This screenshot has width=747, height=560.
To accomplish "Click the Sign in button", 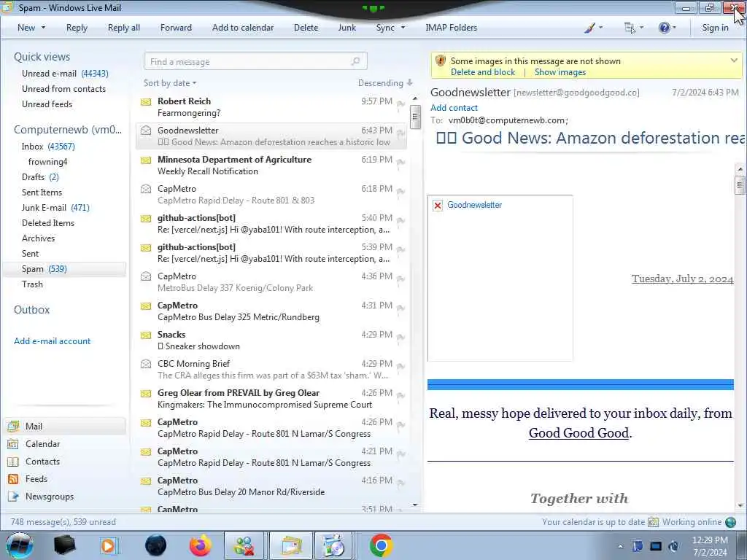I will (715, 28).
